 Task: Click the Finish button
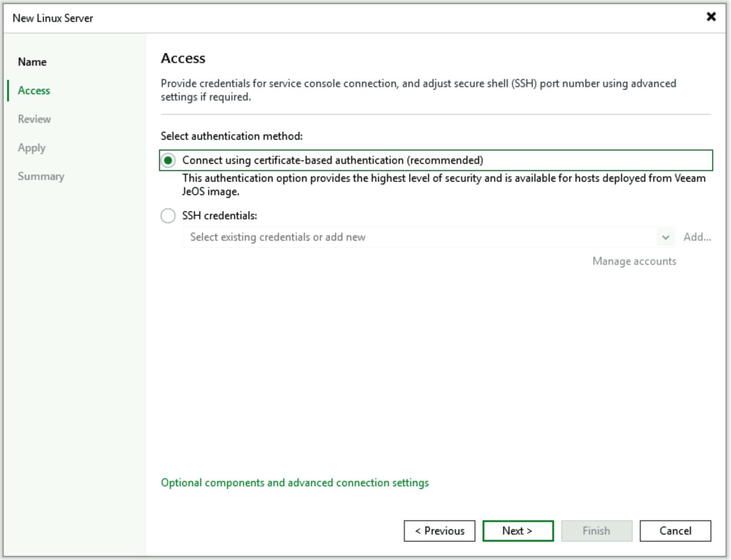pos(597,531)
